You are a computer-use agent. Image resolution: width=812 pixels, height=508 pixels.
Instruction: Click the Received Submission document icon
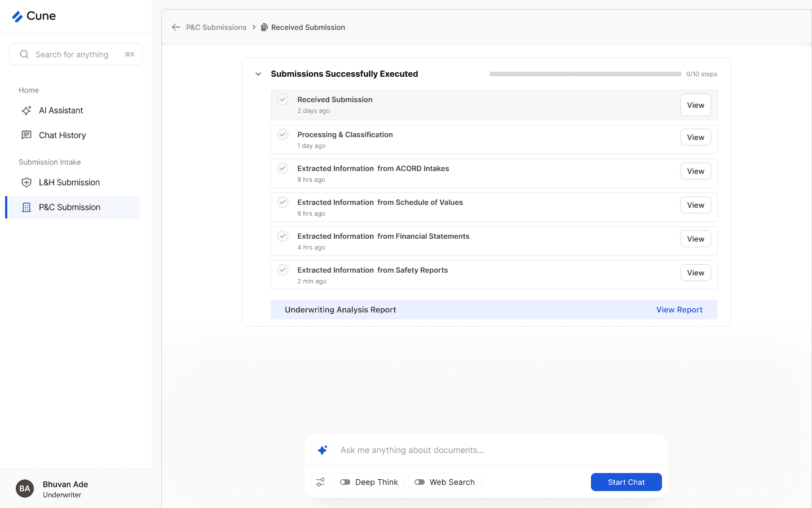[x=264, y=27]
